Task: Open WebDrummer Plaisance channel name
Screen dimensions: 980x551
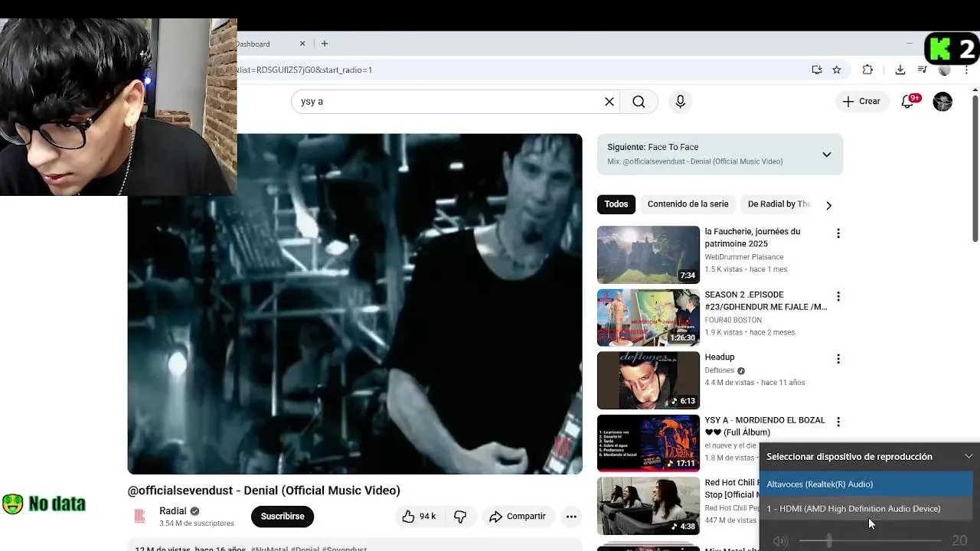Action: [x=743, y=257]
